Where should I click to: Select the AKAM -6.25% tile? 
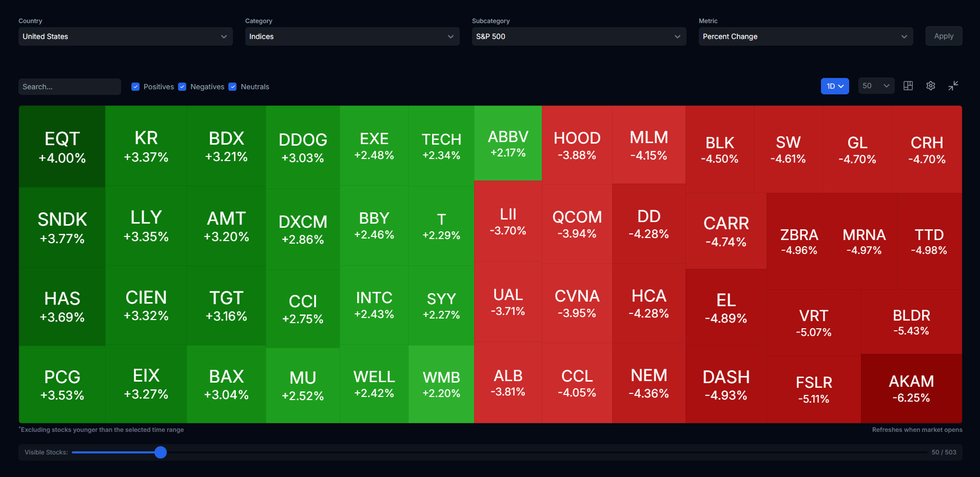pyautogui.click(x=911, y=389)
